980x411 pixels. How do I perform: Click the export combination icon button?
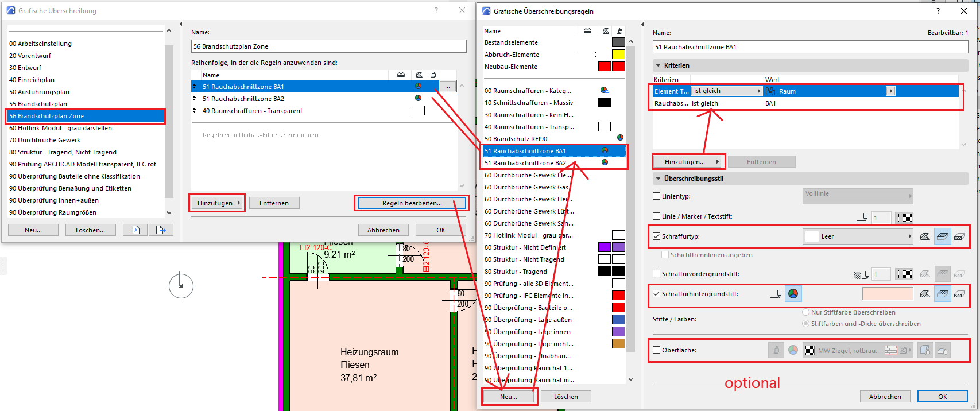click(x=161, y=230)
